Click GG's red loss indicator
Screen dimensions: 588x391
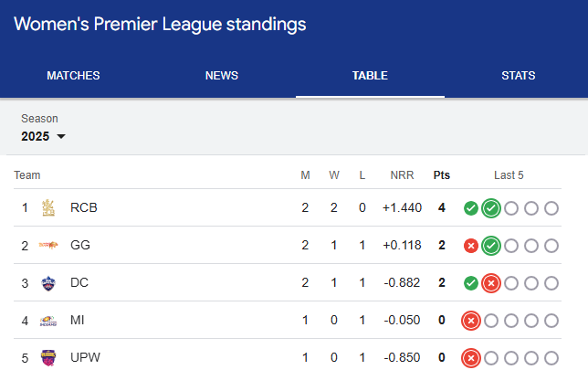471,246
